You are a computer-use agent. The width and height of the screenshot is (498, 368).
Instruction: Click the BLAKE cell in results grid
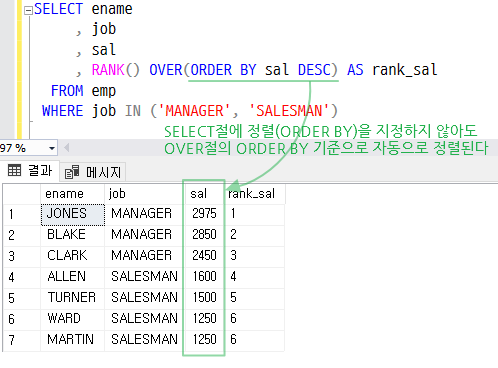pos(72,235)
